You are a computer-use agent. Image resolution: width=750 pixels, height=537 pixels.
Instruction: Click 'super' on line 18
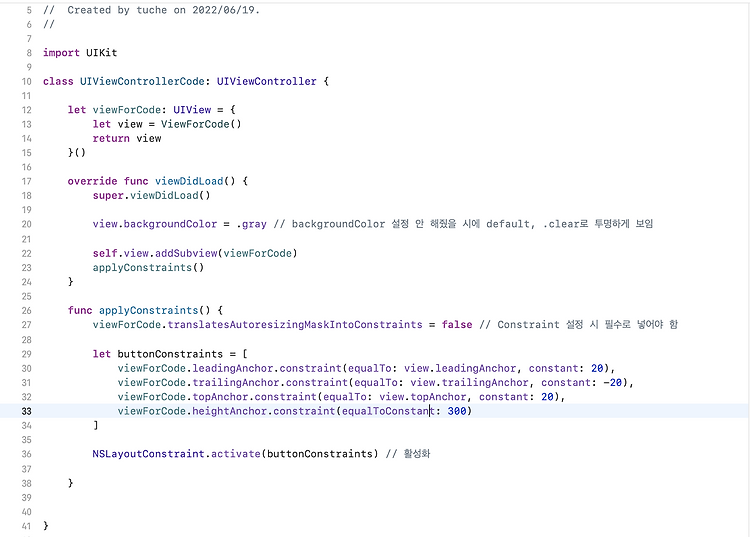coord(108,196)
